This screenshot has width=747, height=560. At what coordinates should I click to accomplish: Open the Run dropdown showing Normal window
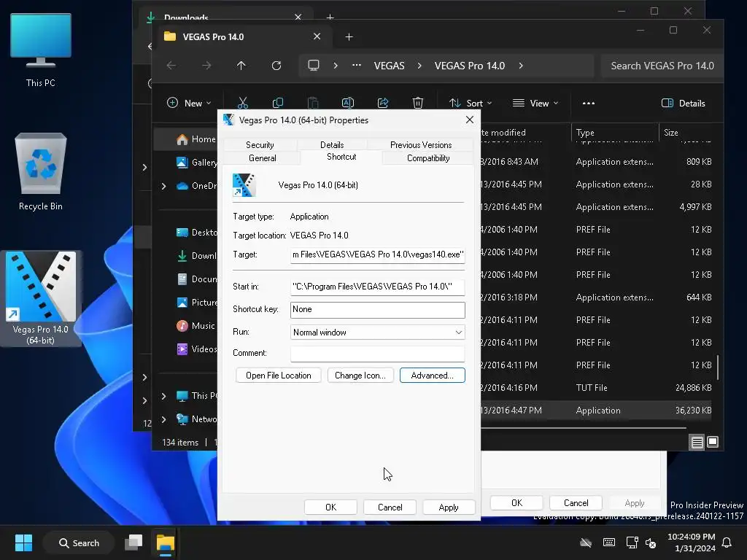click(377, 332)
